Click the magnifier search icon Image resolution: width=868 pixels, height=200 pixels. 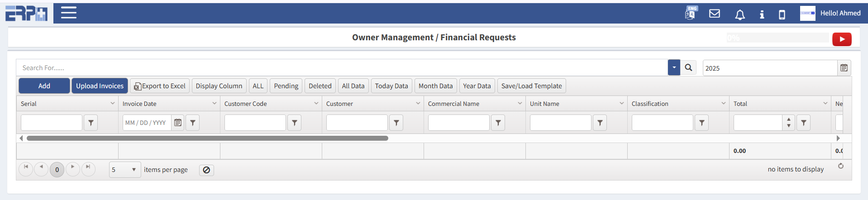688,67
